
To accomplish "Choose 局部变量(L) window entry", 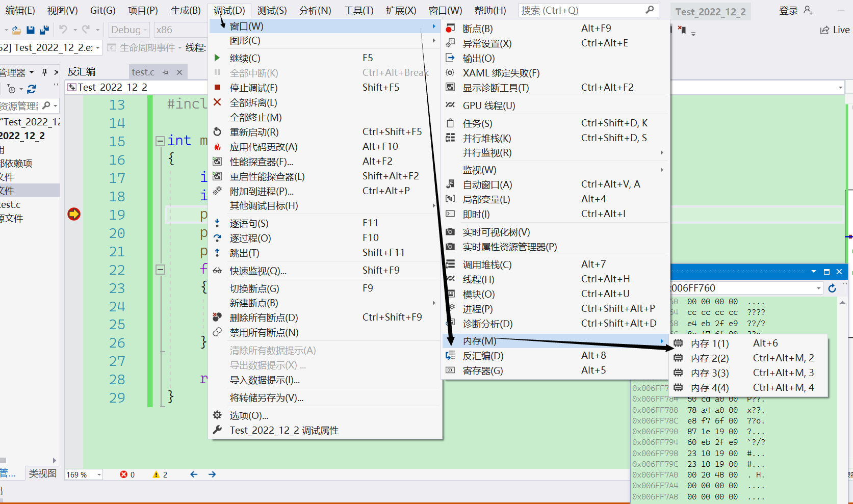I will (x=555, y=200).
